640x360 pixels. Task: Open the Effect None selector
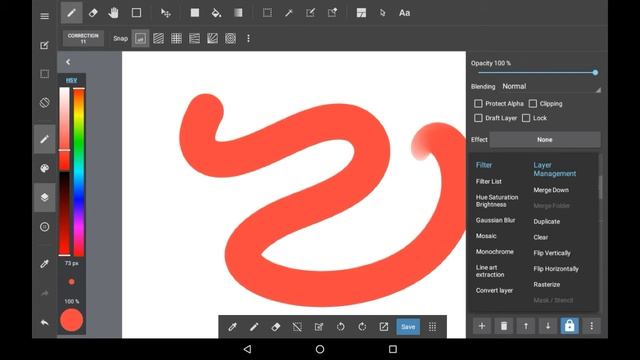click(x=545, y=140)
